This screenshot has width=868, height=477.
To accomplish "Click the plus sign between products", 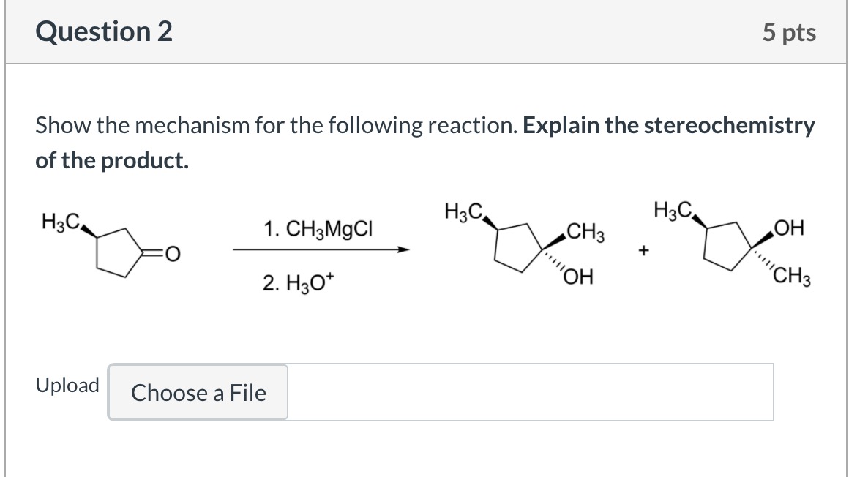I will coord(643,251).
